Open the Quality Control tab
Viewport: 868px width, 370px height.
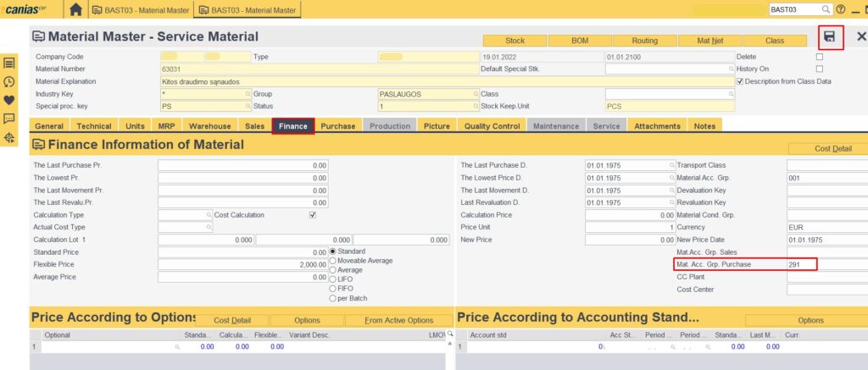point(492,126)
